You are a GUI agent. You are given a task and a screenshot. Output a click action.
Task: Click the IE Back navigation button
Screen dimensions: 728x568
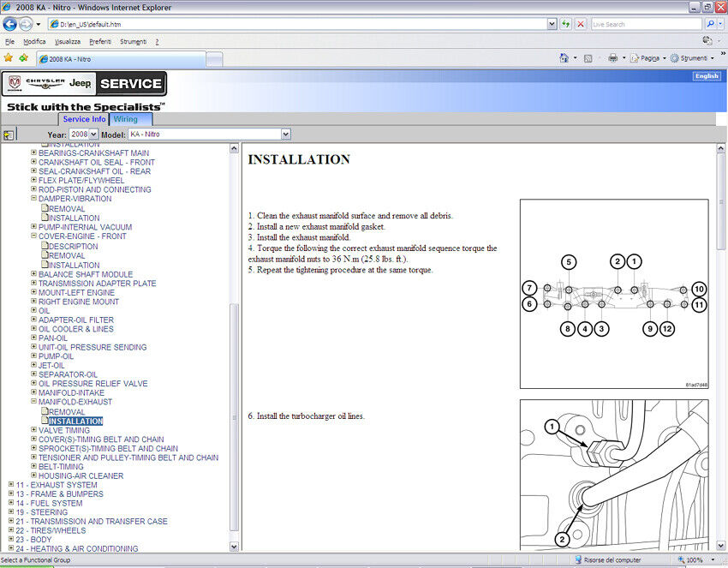coord(10,24)
